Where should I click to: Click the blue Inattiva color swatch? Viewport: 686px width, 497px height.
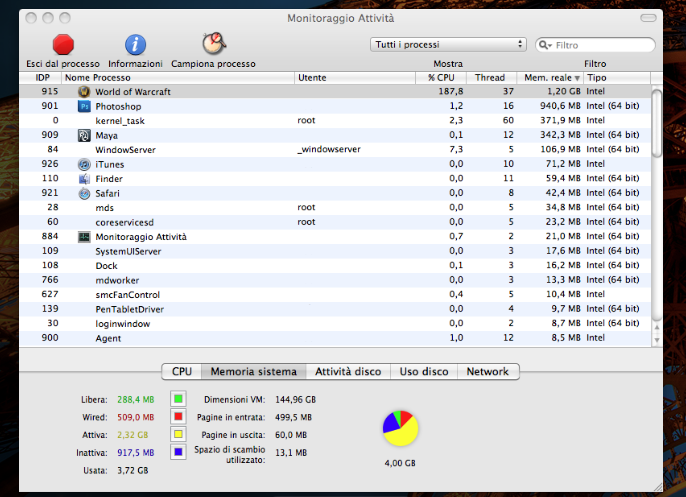178,452
